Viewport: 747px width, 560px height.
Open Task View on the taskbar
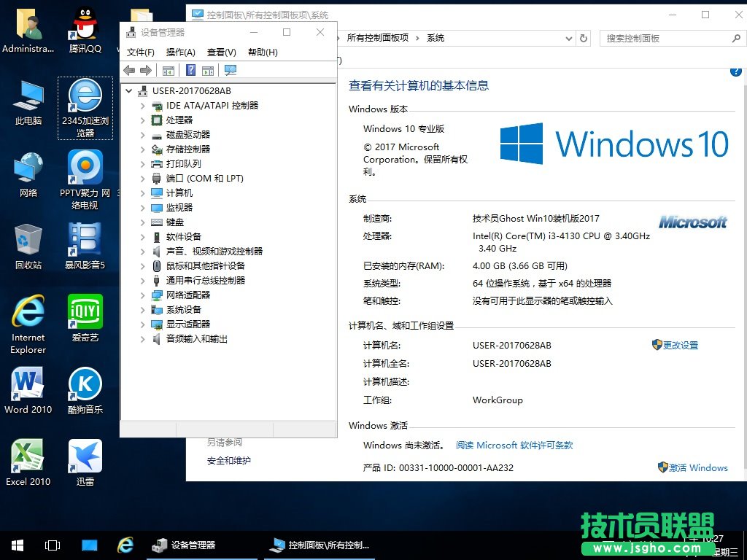click(53, 545)
